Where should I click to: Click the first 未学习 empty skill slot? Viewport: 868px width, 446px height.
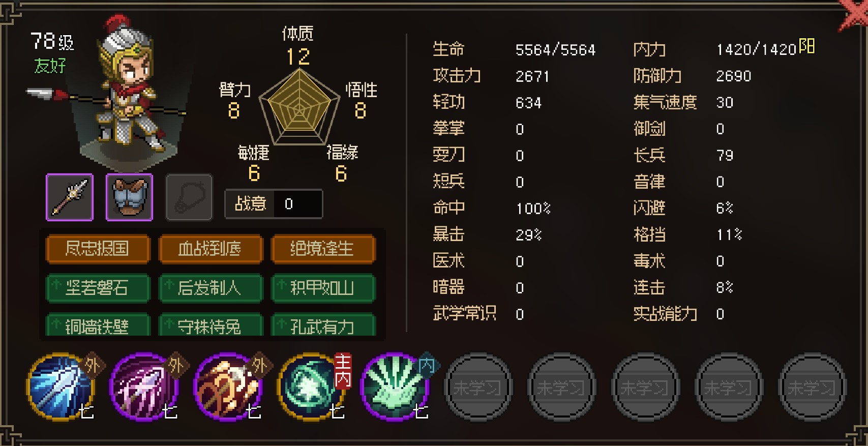click(478, 388)
